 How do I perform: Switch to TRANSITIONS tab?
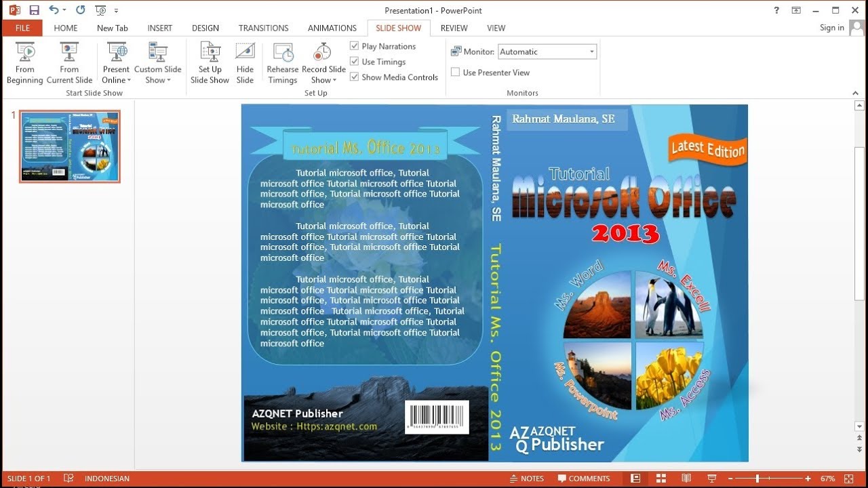point(264,28)
